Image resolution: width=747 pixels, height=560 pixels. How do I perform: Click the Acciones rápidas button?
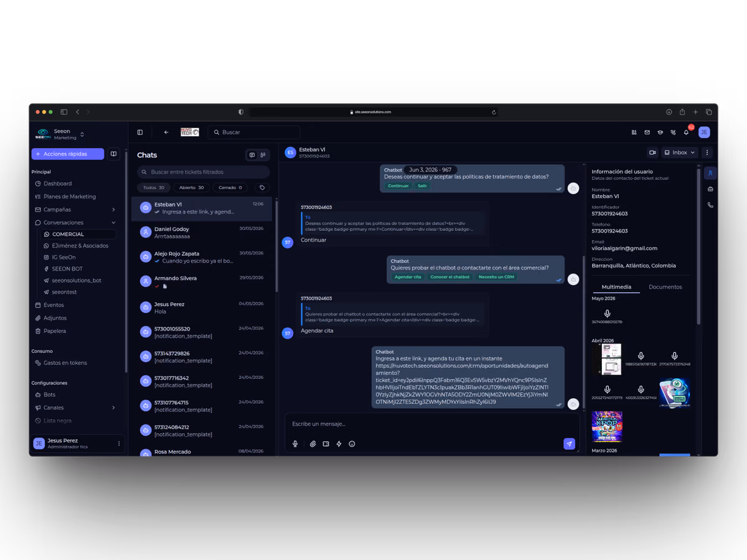(x=68, y=154)
